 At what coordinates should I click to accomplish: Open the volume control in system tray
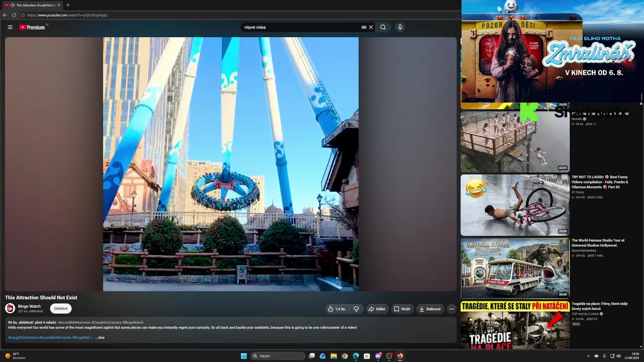[x=618, y=356]
